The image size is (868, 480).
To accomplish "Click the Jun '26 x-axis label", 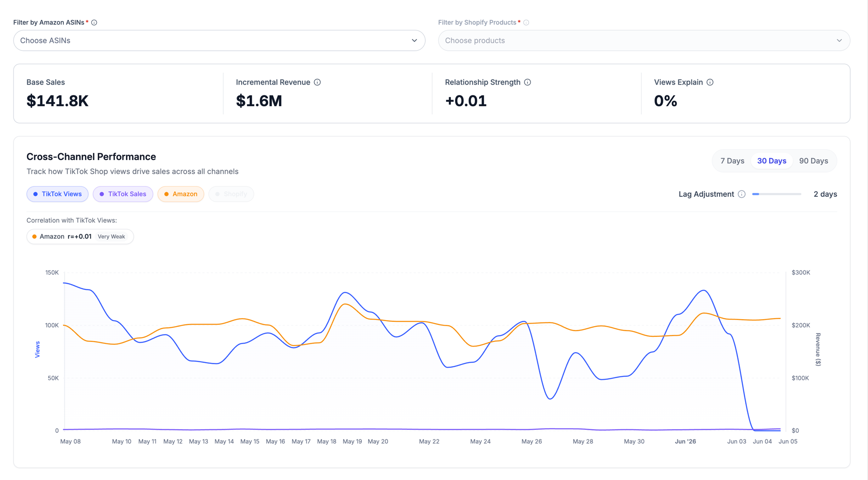I will (x=685, y=441).
